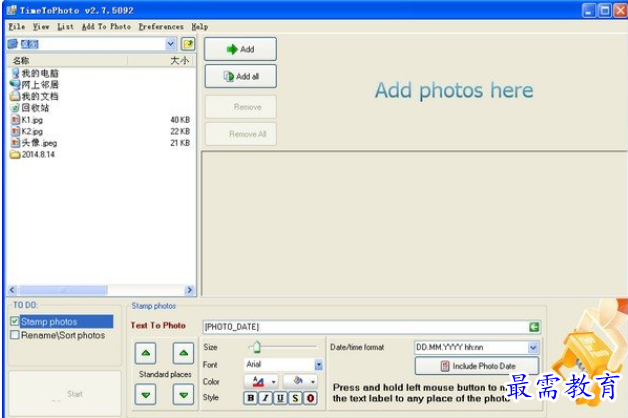Screen dimensions: 628x418
Task: Toggle Outline (O) text style
Action: click(x=310, y=398)
